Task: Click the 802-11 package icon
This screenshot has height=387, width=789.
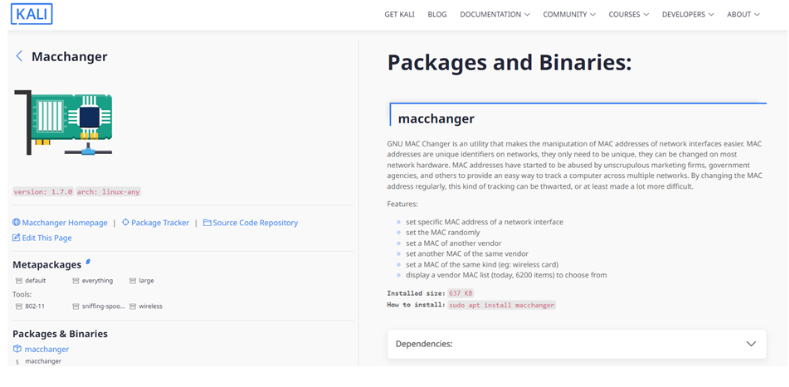Action: [x=19, y=306]
